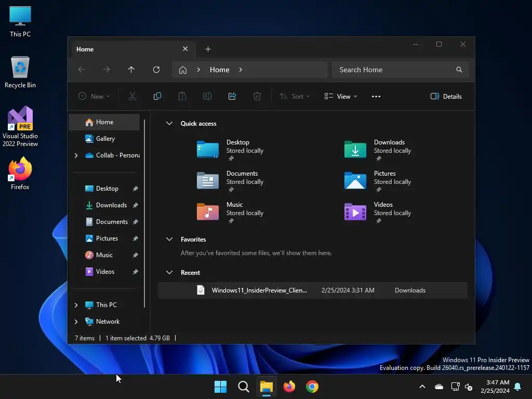Click Home breadcrumb in address bar
Screen dimensions: 532x399
pyautogui.click(x=220, y=70)
